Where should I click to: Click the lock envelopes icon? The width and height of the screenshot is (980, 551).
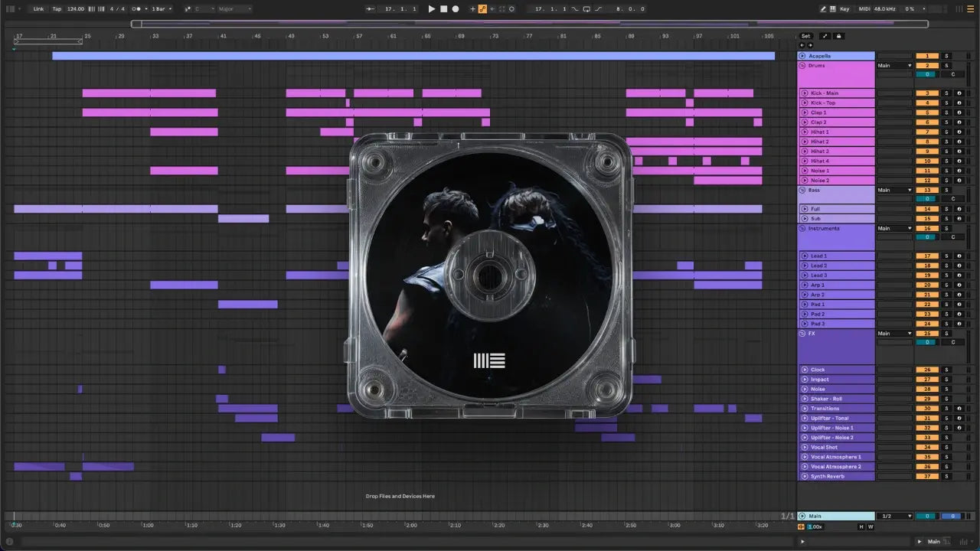click(838, 36)
